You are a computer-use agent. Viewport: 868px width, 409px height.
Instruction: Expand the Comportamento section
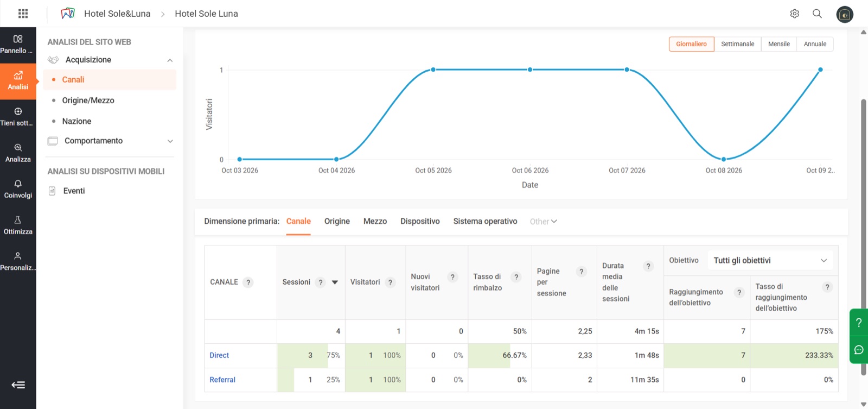pos(170,141)
